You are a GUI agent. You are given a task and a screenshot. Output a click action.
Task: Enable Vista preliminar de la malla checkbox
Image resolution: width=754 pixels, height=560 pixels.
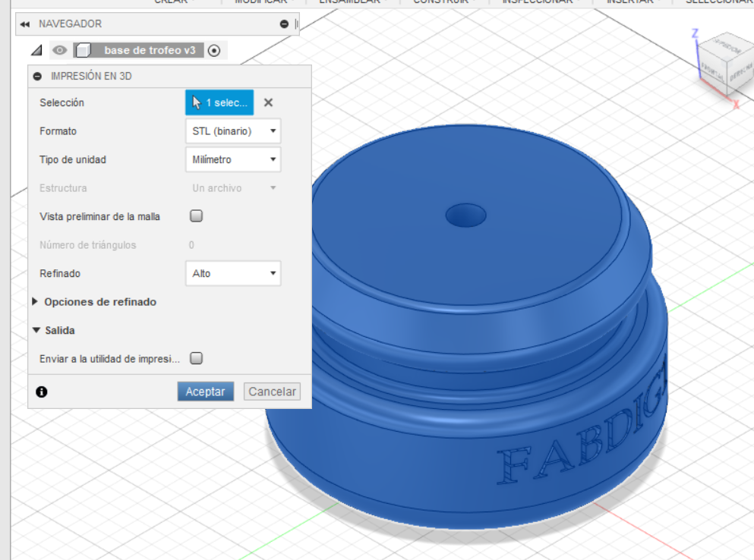tap(196, 216)
